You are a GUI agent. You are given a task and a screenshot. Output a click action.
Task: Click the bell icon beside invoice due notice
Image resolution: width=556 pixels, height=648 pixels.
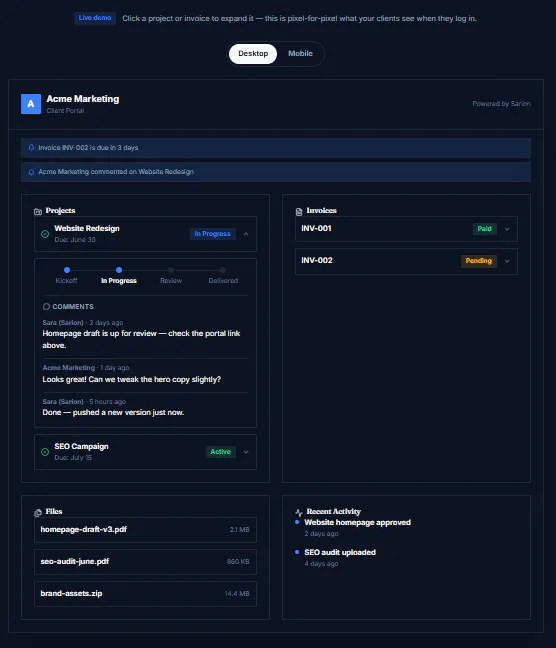coord(31,148)
